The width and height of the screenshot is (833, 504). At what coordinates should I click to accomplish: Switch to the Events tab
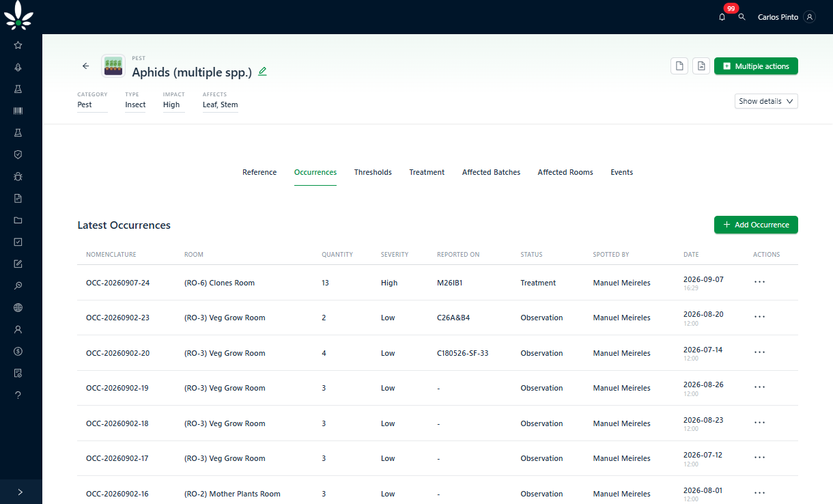coord(621,172)
